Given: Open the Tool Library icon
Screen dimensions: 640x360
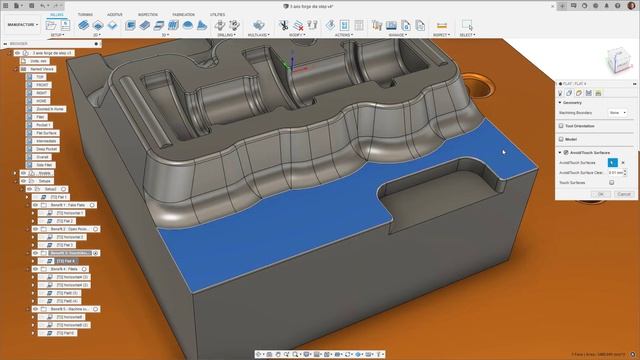Looking at the screenshot, I should coord(377,25).
